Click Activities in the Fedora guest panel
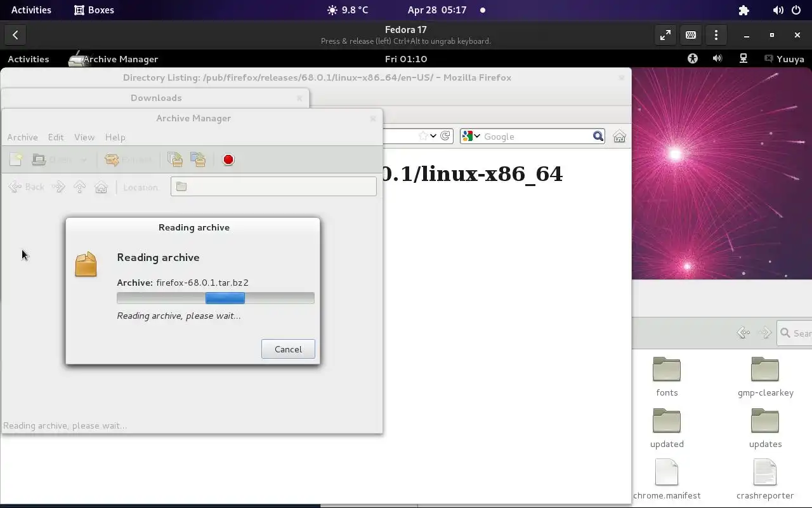Image resolution: width=812 pixels, height=508 pixels. (x=28, y=59)
